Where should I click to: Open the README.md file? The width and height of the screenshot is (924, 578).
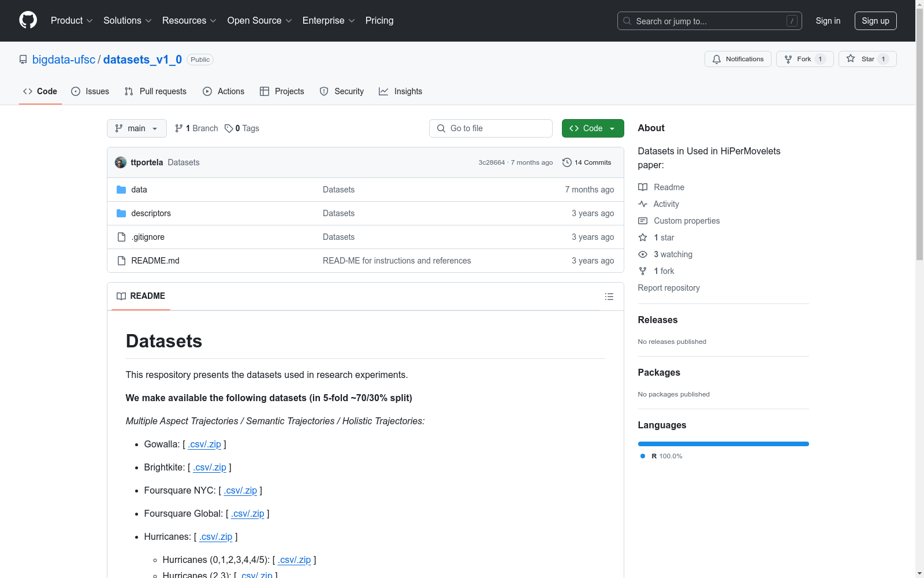[155, 261]
